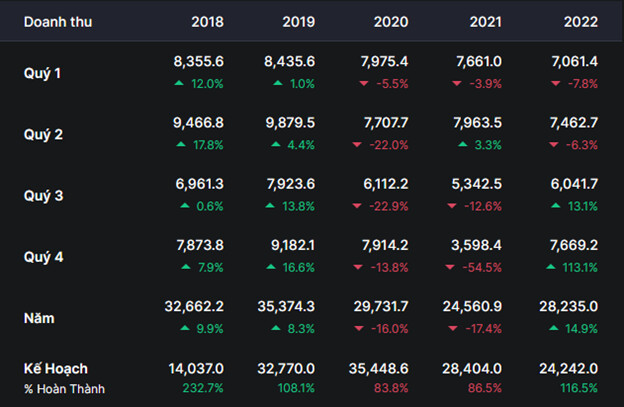Screen dimensions: 624x407
Task: Click the green up arrow beside 113.1%
Action: tap(550, 269)
